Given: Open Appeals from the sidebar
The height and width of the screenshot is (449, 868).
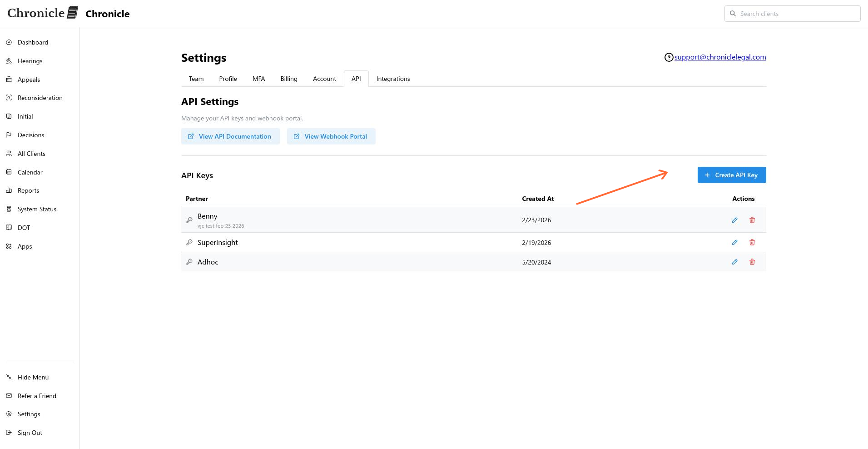Looking at the screenshot, I should tap(29, 80).
